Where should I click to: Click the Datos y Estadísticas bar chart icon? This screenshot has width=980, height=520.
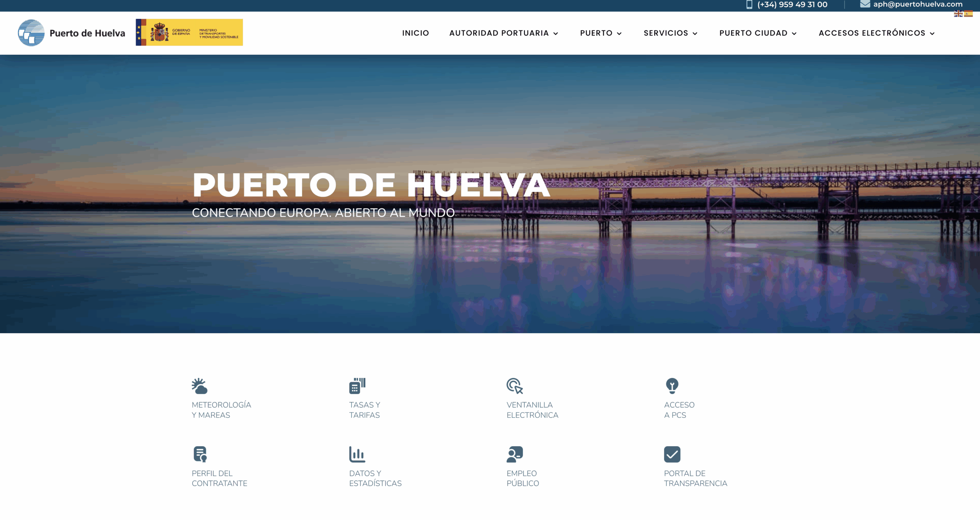pos(357,454)
